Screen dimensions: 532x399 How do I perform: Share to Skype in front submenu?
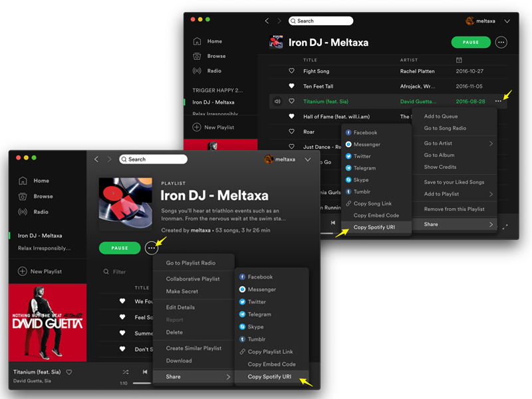(x=251, y=327)
